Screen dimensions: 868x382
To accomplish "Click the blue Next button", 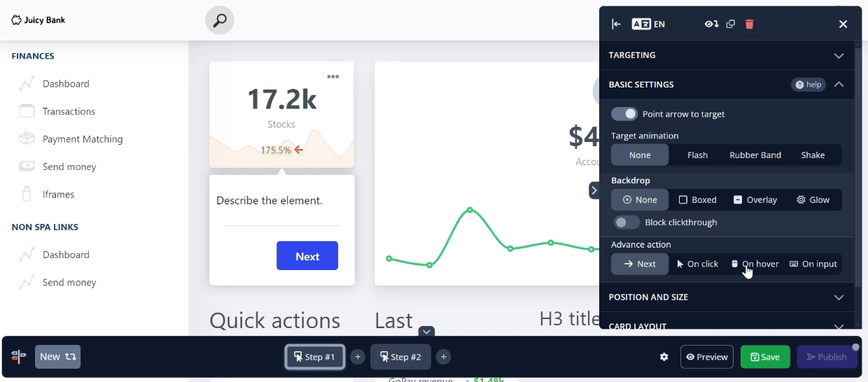I will point(307,256).
